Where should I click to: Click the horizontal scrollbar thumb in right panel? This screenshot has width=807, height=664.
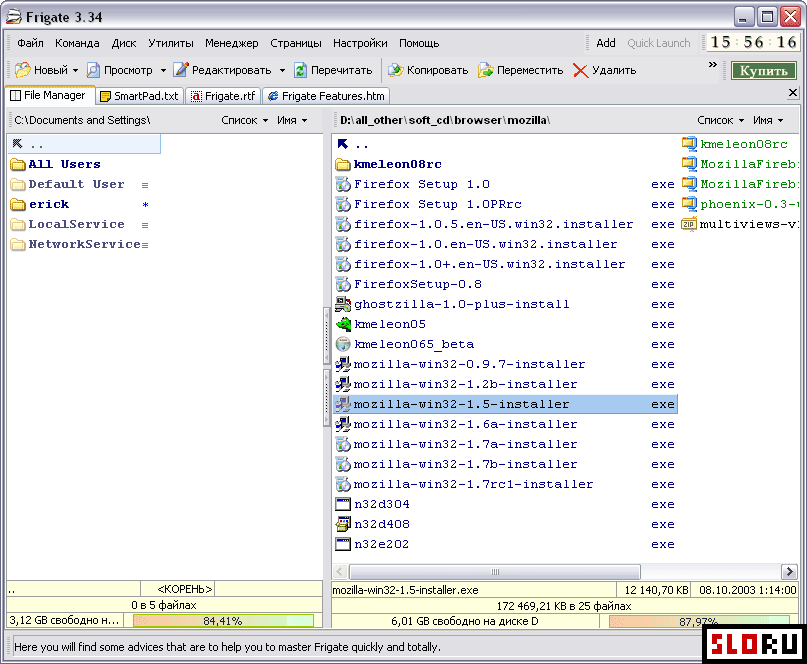[495, 572]
